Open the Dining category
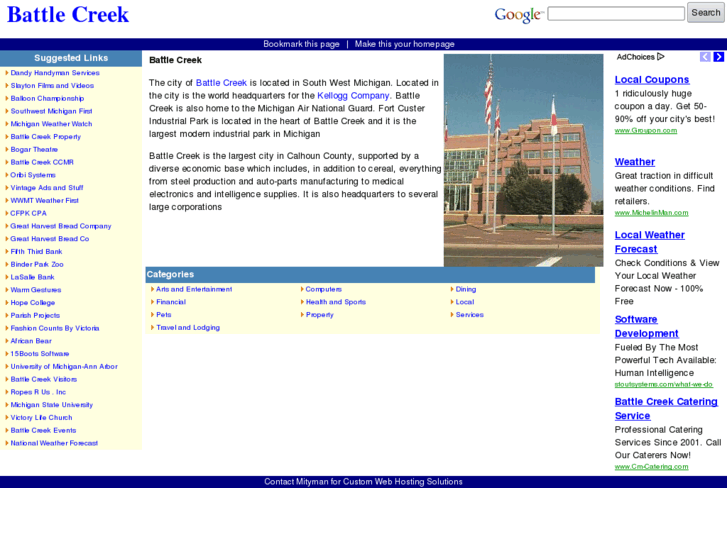This screenshot has width=727, height=545. (x=466, y=289)
